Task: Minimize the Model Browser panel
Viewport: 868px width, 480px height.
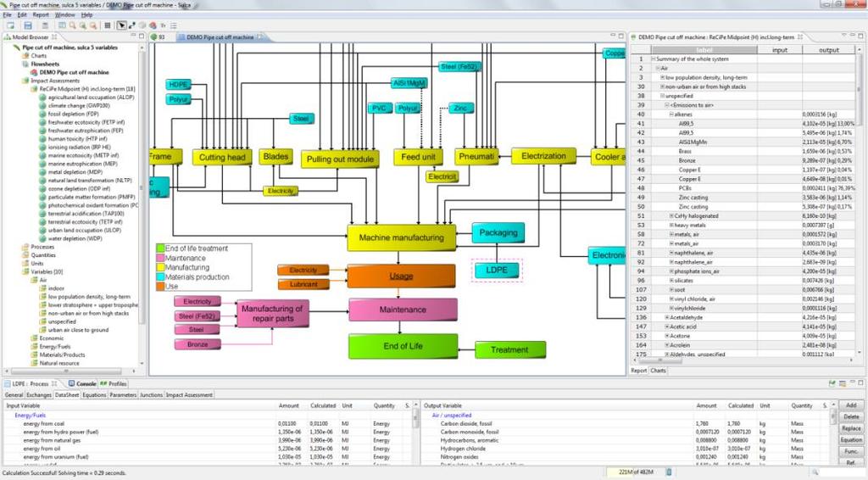Action: pyautogui.click(x=133, y=36)
